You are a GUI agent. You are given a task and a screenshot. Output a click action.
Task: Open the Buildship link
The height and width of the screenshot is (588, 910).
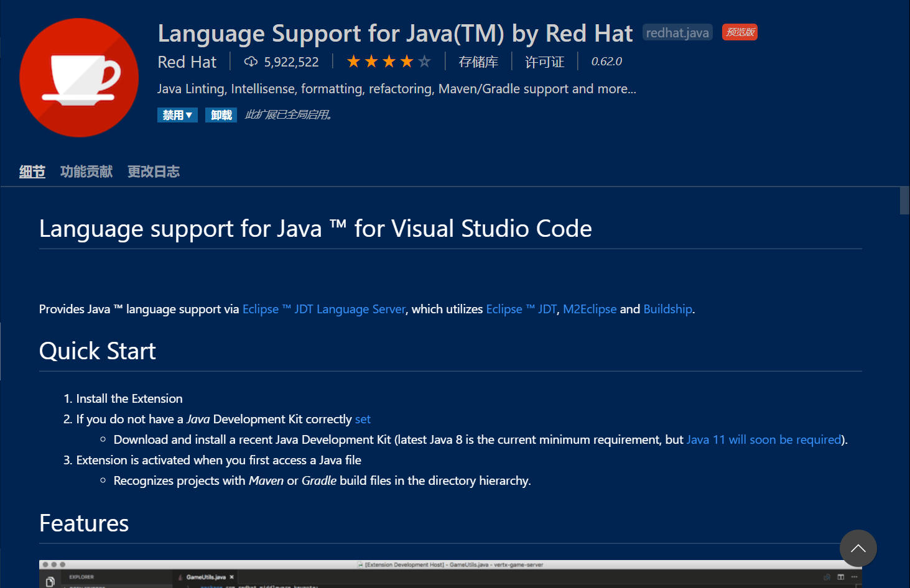click(x=667, y=309)
